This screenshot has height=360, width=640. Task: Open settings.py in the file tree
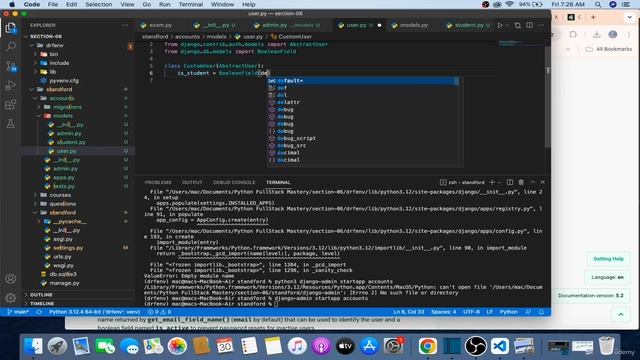(68, 248)
